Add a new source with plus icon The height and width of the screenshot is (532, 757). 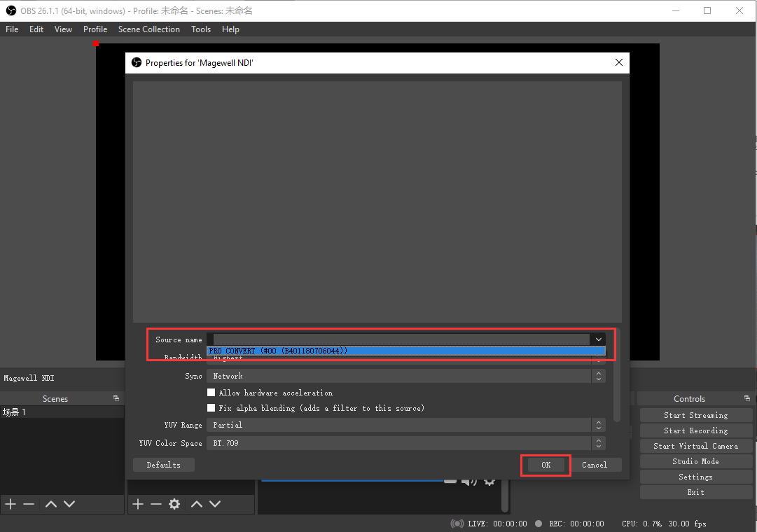click(x=138, y=504)
